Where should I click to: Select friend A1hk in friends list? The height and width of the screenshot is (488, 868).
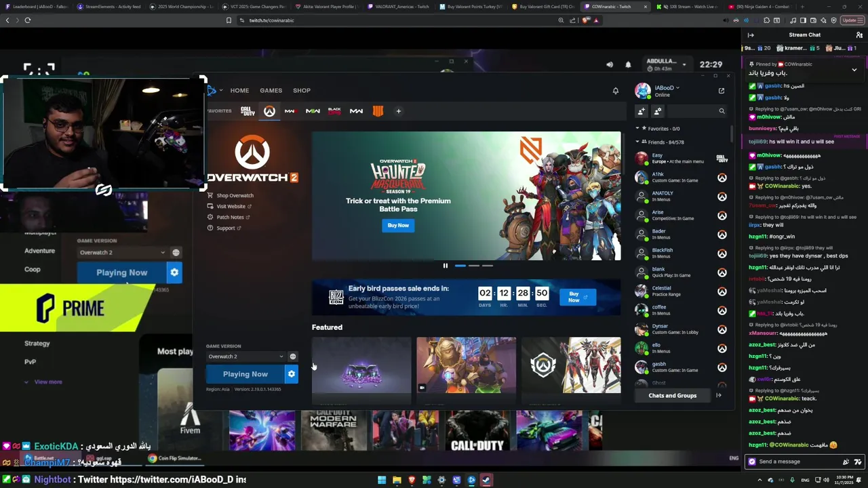click(682, 178)
